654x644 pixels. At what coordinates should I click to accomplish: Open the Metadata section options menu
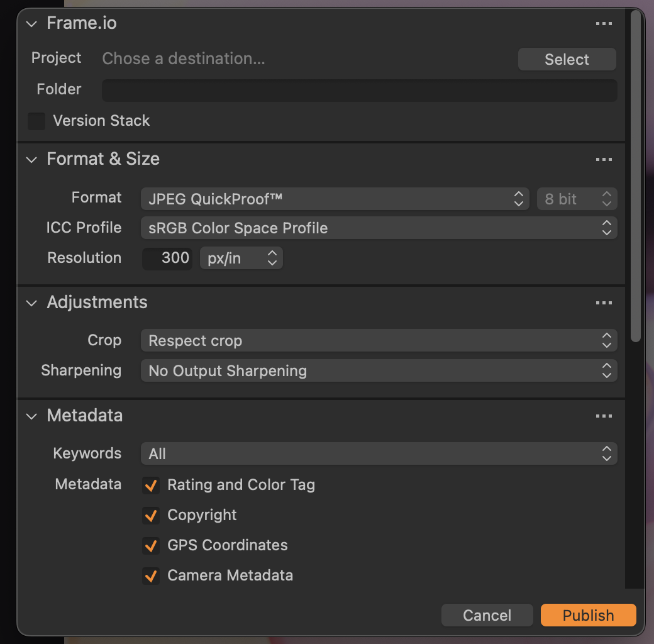(x=604, y=416)
